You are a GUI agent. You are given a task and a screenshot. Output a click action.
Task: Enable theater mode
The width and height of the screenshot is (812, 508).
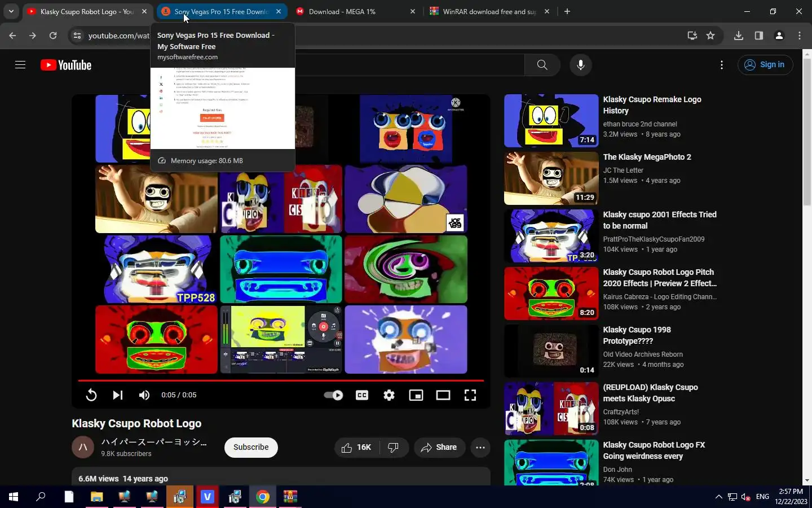[x=443, y=395]
